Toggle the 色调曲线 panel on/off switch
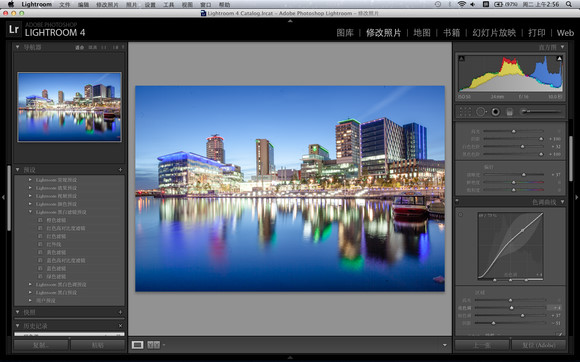580x362 pixels. [457, 202]
